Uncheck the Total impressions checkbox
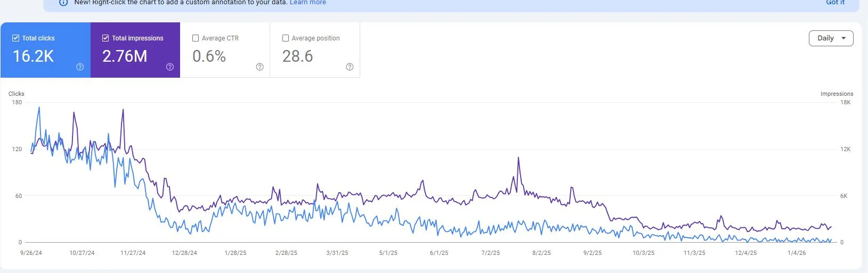Viewport: 868px width, 273px height. coord(106,38)
